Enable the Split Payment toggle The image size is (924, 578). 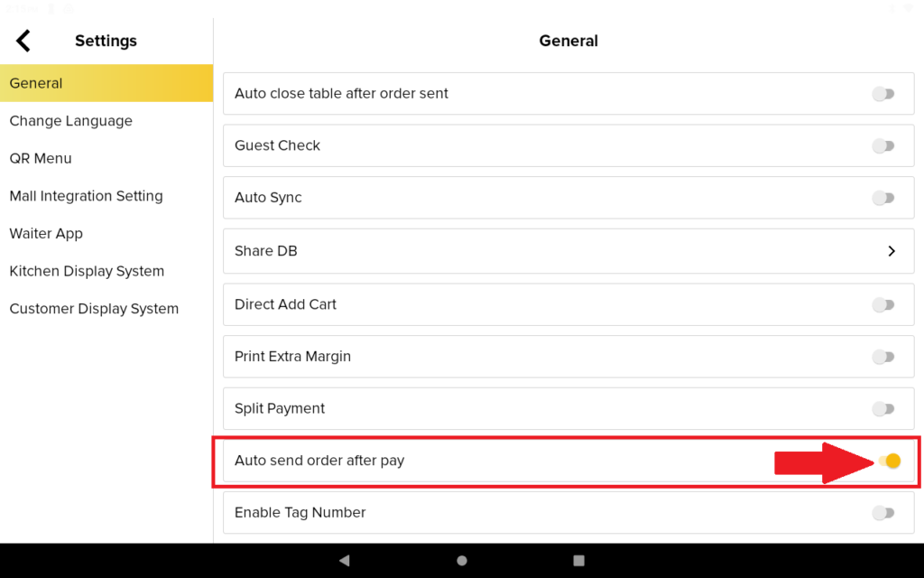883,409
